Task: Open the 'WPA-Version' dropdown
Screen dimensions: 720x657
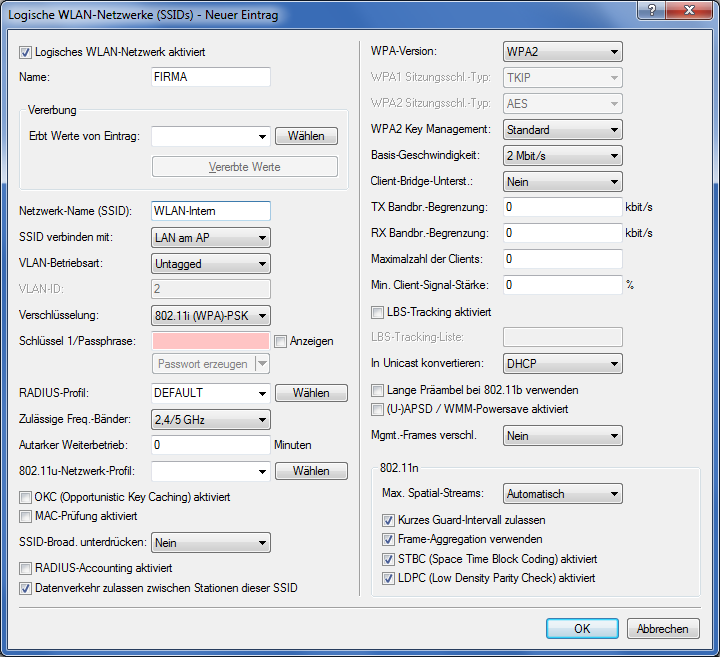Action: (x=562, y=51)
